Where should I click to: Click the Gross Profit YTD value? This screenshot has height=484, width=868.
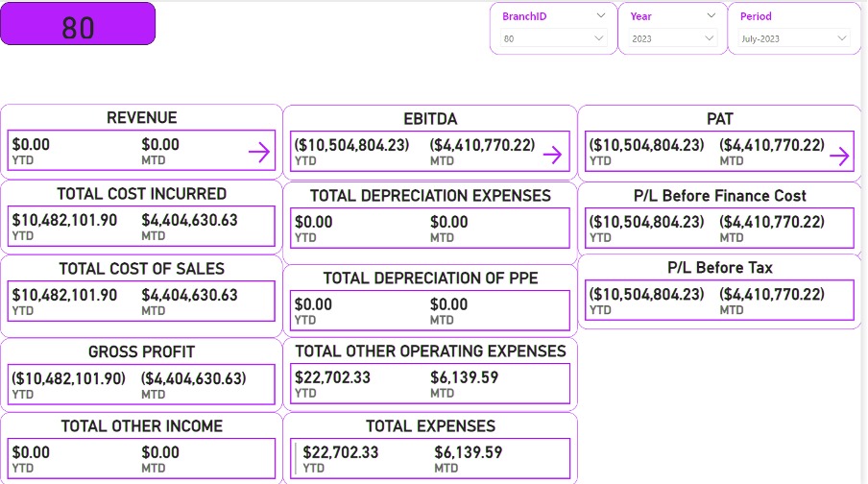tap(68, 378)
